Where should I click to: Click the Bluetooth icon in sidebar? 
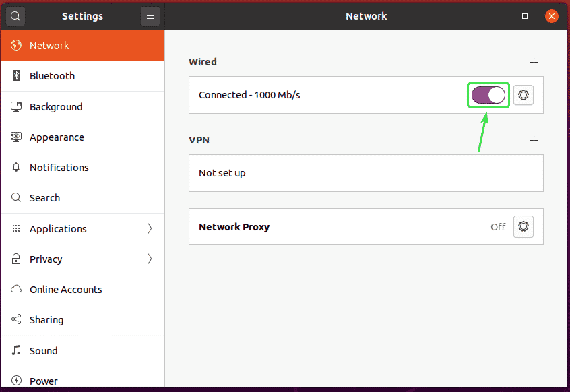coord(16,76)
